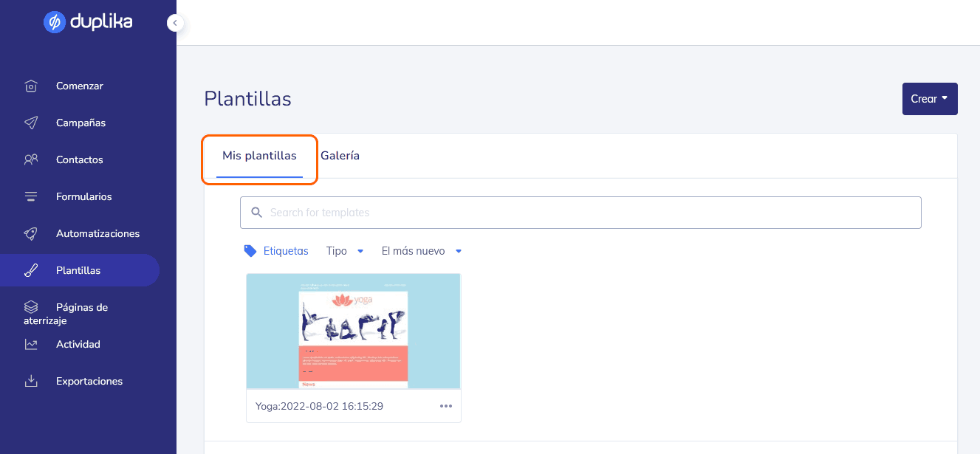Click the search magnifier inside the template search bar

tap(256, 212)
